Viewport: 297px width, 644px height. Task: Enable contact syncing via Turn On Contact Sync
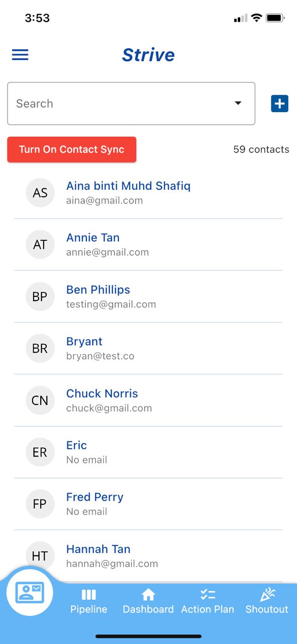tap(71, 149)
